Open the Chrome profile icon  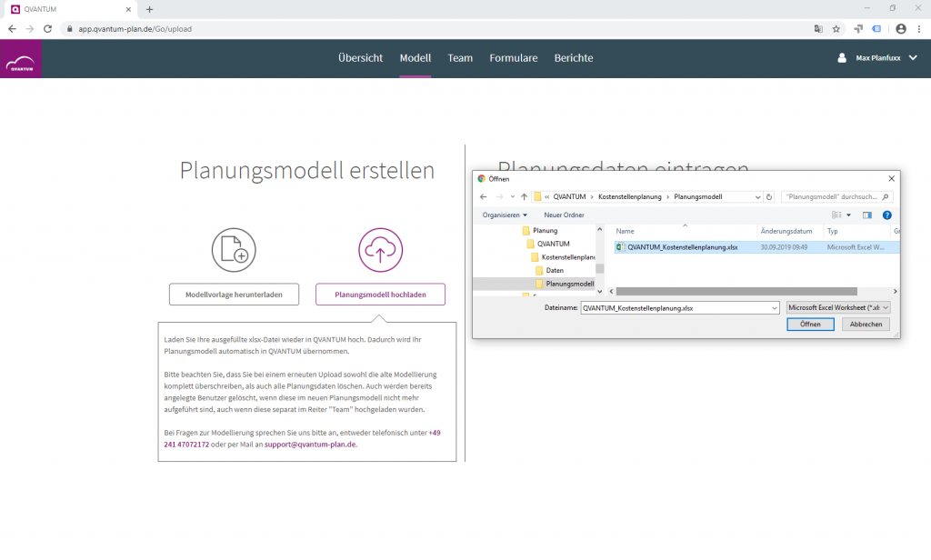pos(901,28)
